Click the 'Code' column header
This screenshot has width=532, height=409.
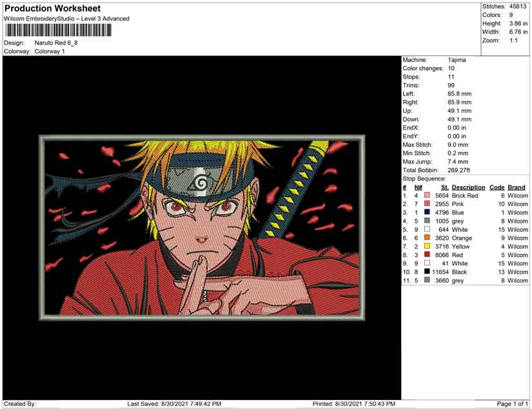point(497,187)
